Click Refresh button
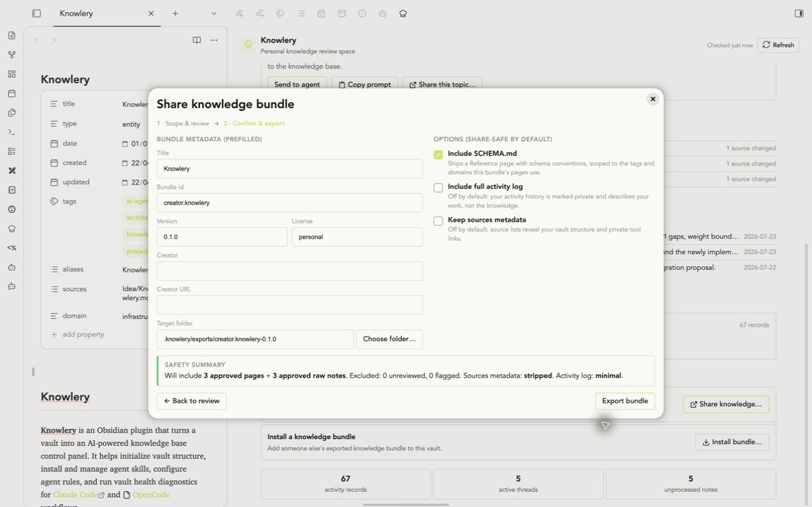 (778, 45)
